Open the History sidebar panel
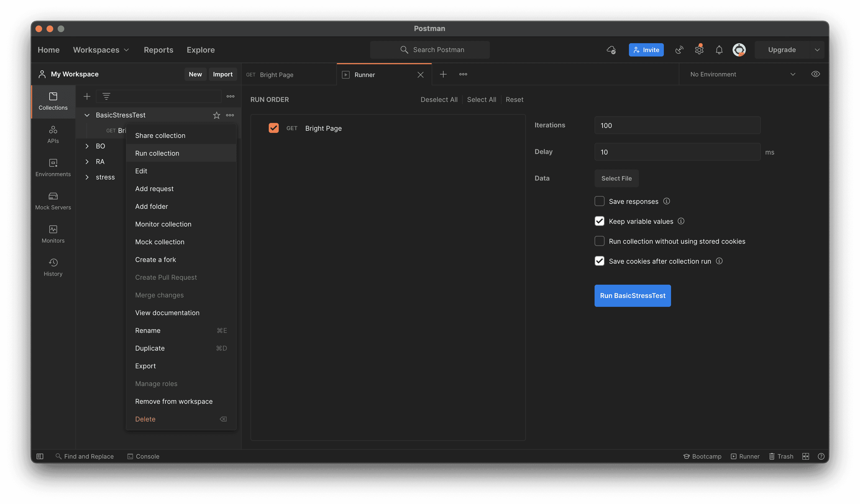The width and height of the screenshot is (860, 504). coord(53,268)
